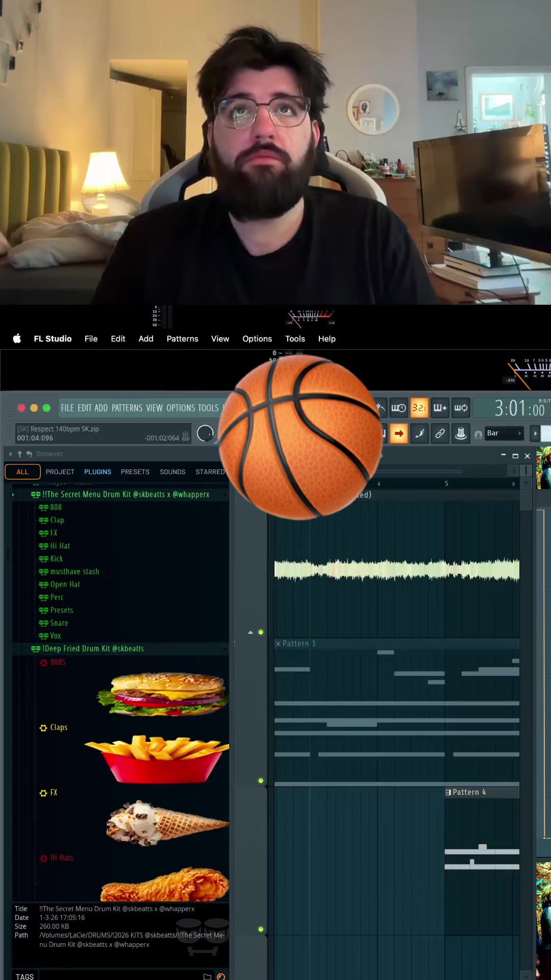The width and height of the screenshot is (551, 980).
Task: Click the TAGS label at browser bottom
Action: [24, 976]
